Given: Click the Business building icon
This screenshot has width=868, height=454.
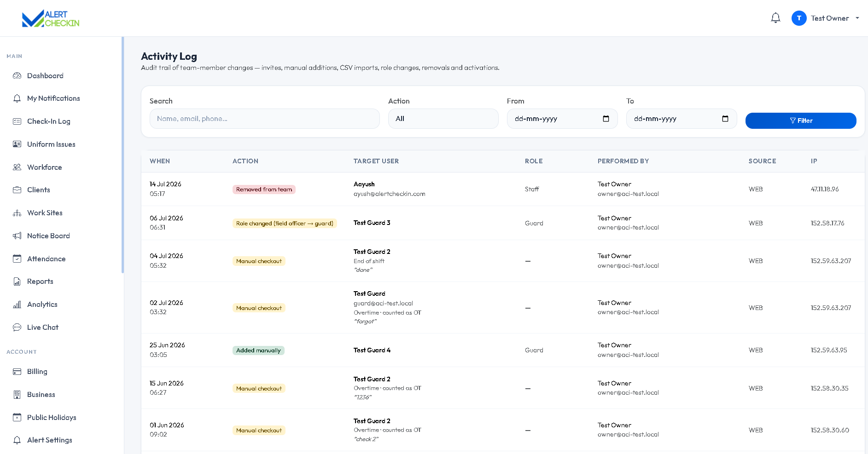Looking at the screenshot, I should (17, 394).
